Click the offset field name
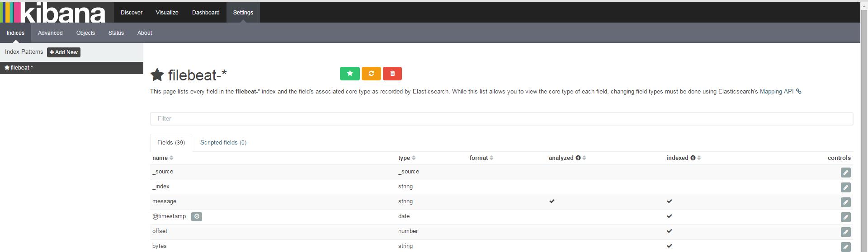The height and width of the screenshot is (252, 868). (160, 231)
